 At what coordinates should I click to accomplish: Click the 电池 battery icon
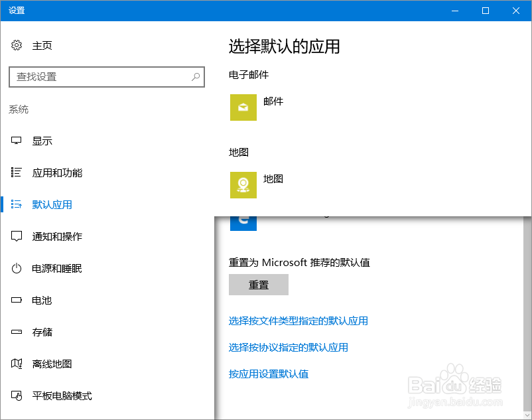click(x=16, y=300)
